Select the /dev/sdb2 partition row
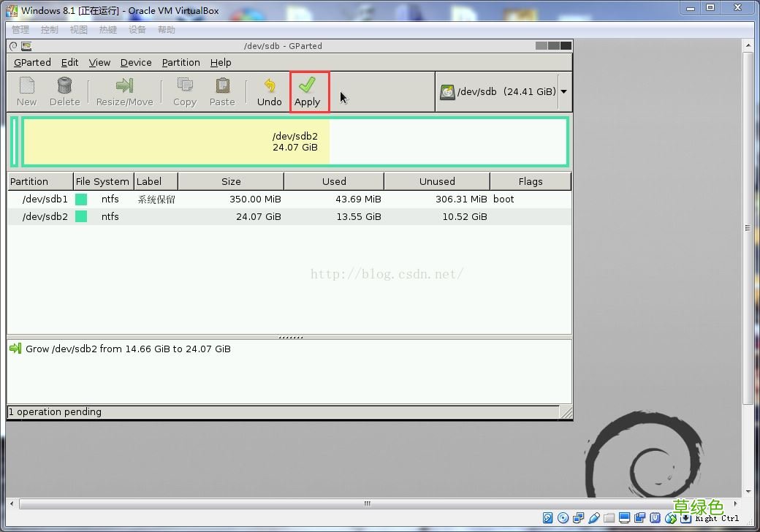This screenshot has width=760, height=532. point(289,216)
